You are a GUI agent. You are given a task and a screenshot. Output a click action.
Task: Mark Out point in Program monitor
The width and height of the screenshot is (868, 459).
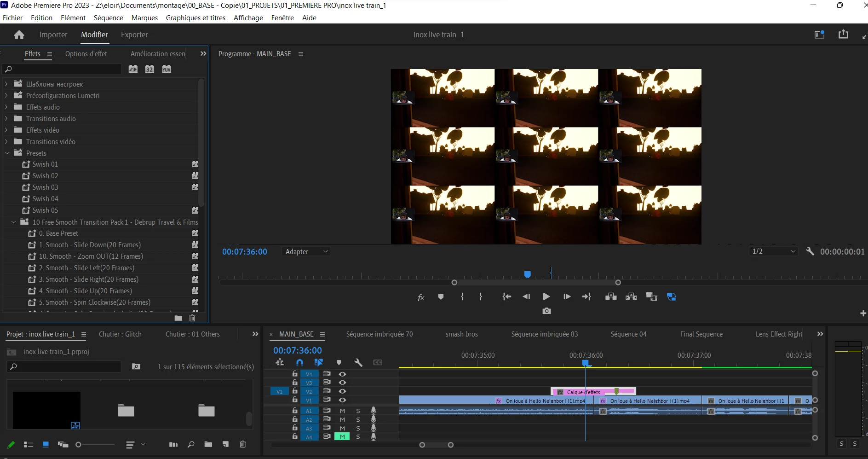(x=481, y=297)
